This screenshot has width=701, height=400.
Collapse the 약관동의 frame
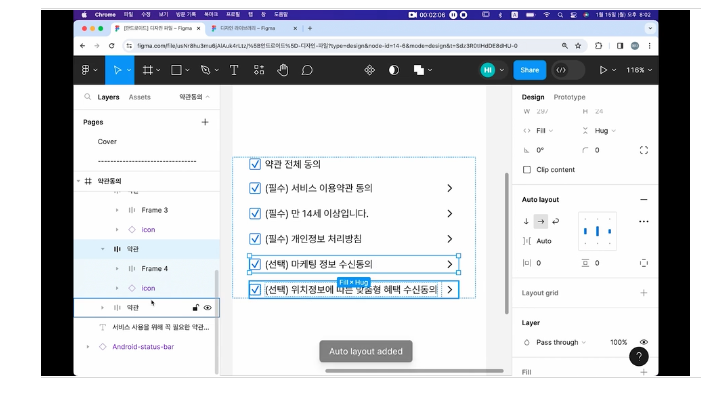coord(79,181)
